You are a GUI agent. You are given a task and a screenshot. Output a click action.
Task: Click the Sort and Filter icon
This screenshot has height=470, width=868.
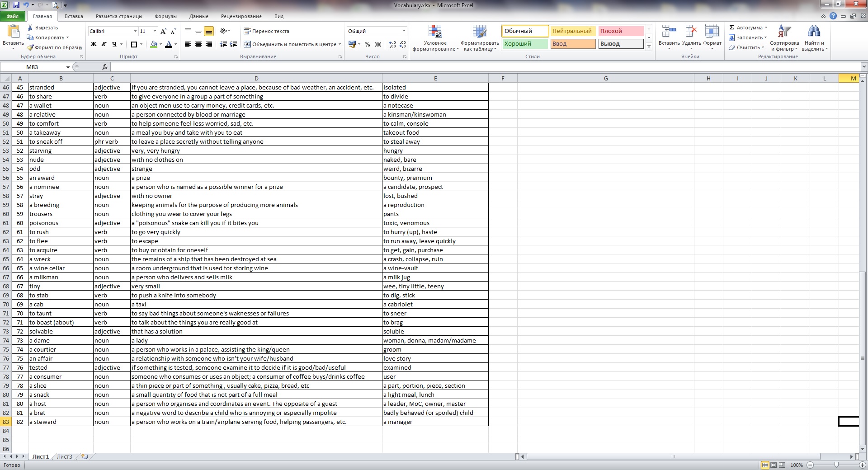pos(784,32)
